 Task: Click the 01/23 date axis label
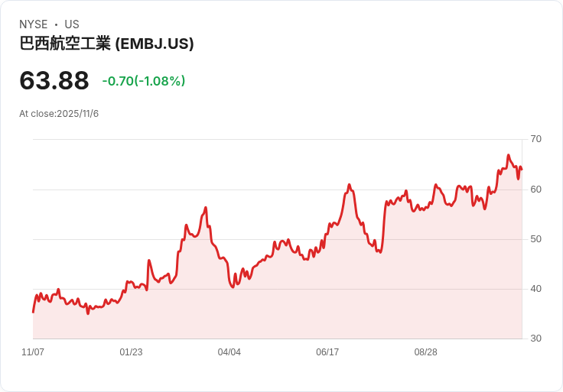pyautogui.click(x=131, y=352)
